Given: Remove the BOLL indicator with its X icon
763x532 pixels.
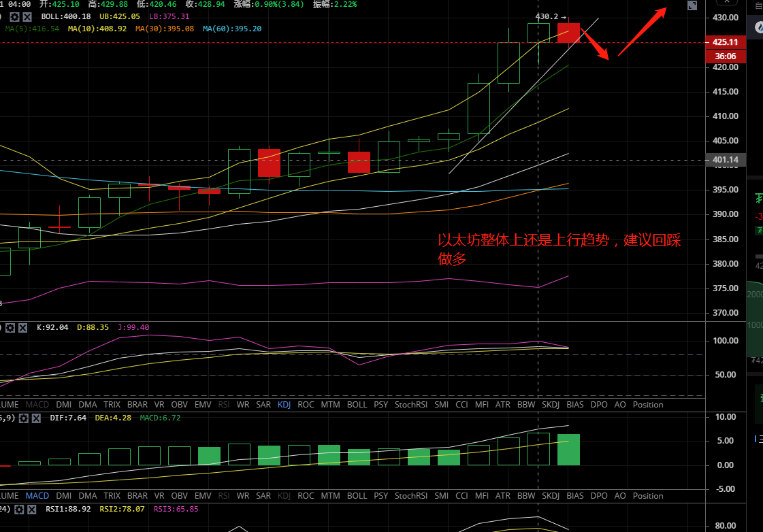Looking at the screenshot, I should [x=26, y=16].
